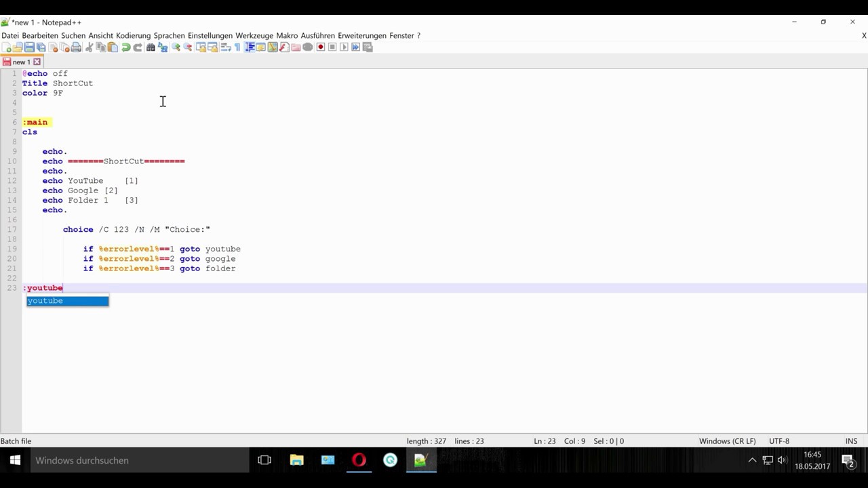Toggle the indent guide icon

click(250, 47)
